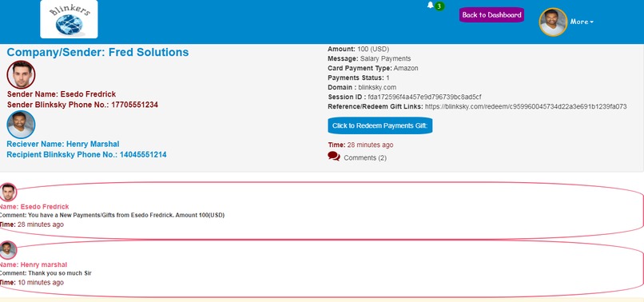This screenshot has height=302, width=644.
Task: Click the Name: Esedo Fredrick comment name
Action: pyautogui.click(x=34, y=207)
